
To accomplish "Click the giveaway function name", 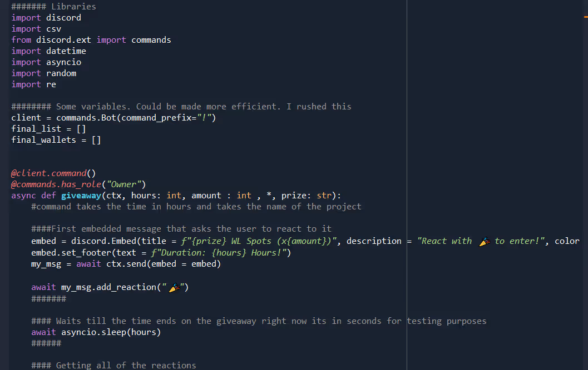I will coord(81,196).
